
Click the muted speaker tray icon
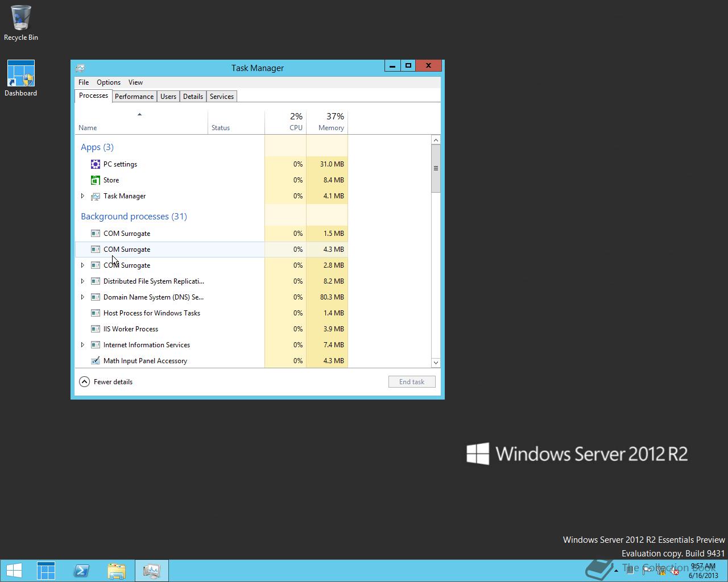(x=675, y=571)
